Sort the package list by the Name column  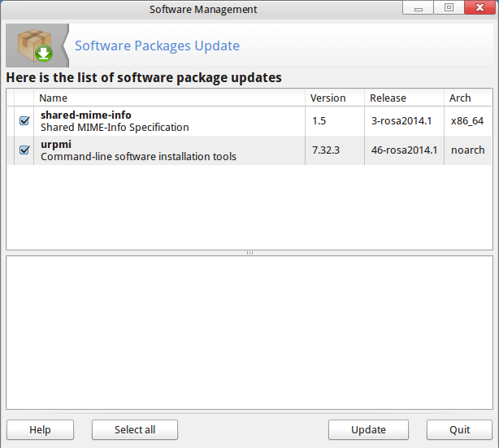click(169, 98)
